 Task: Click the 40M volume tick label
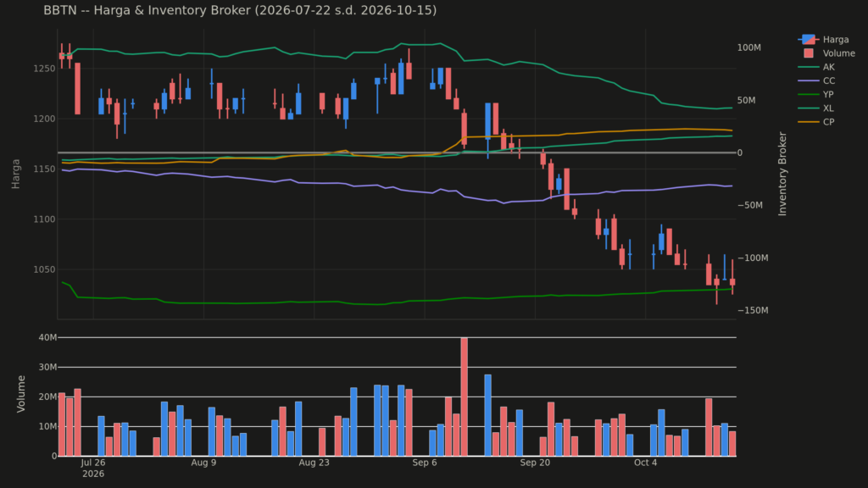[47, 337]
